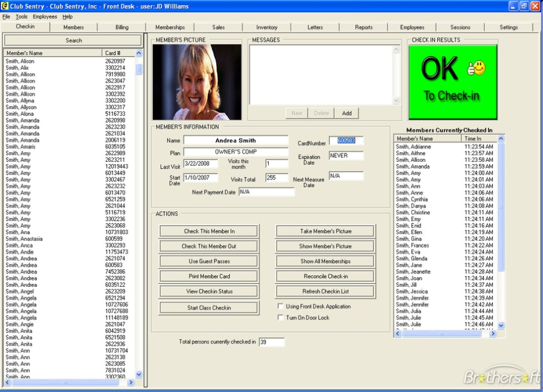
Task: Click Take Member's Picture button
Action: (x=326, y=231)
